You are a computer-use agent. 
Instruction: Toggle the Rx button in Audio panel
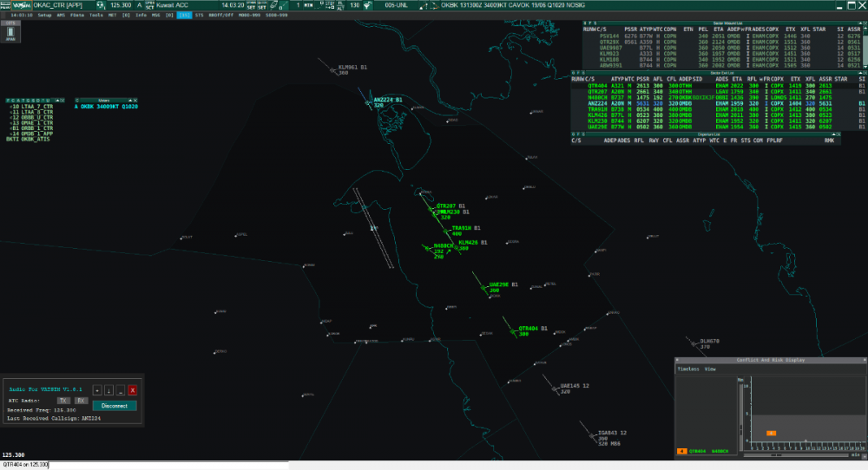point(80,401)
